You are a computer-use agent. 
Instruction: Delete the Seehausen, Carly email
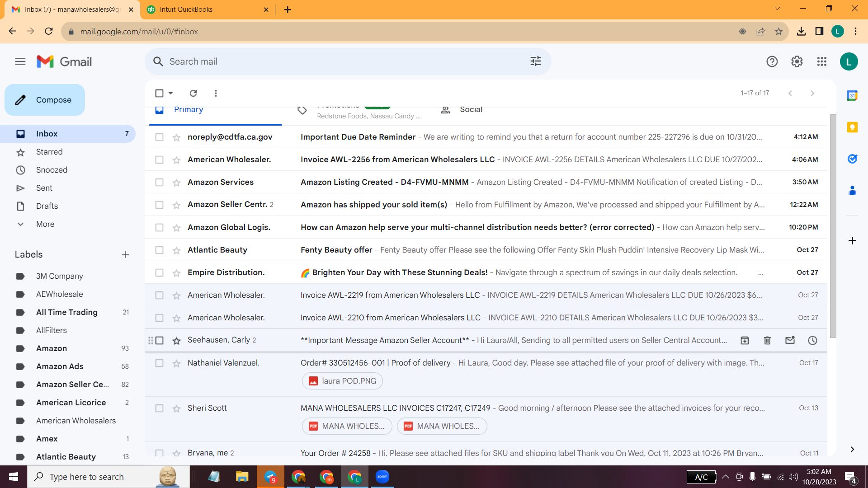point(767,340)
